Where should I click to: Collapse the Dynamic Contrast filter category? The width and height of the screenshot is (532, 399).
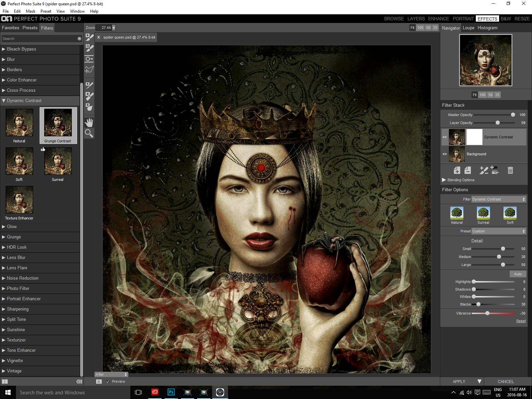(4, 100)
